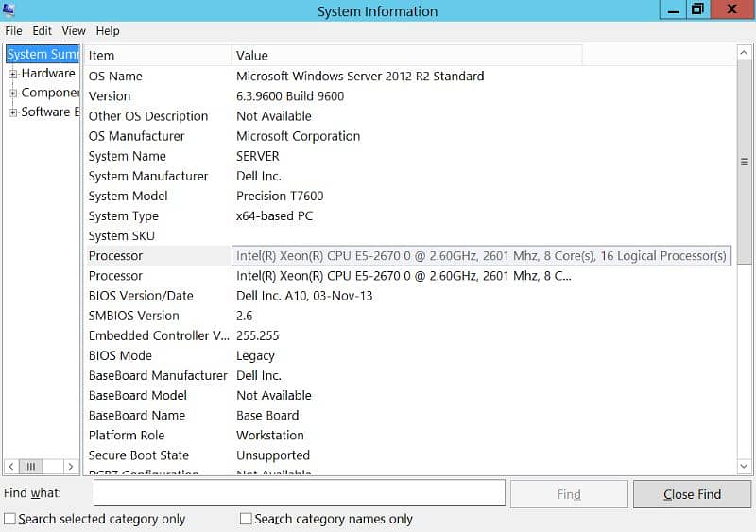Expand the Hardware Resources node
Screen dimensions: 756x532
coord(13,74)
